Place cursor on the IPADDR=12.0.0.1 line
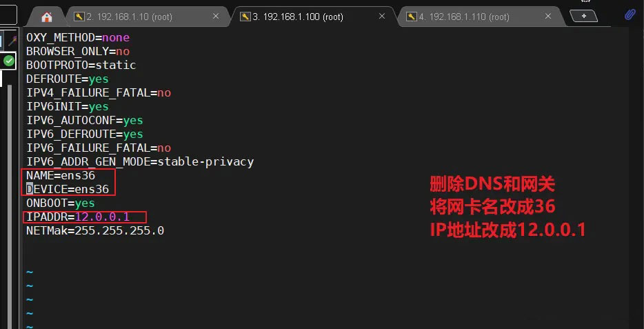Viewport: 644px width, 329px height. coord(78,217)
